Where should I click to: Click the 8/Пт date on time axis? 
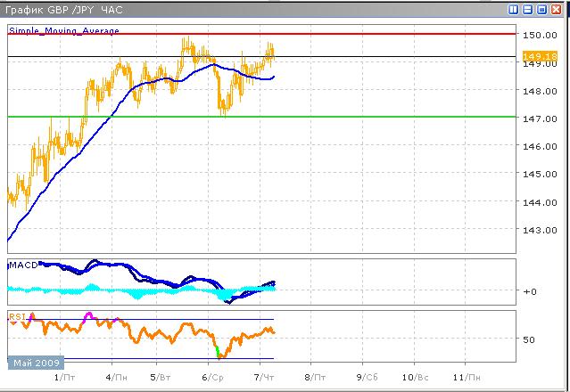coord(312,378)
